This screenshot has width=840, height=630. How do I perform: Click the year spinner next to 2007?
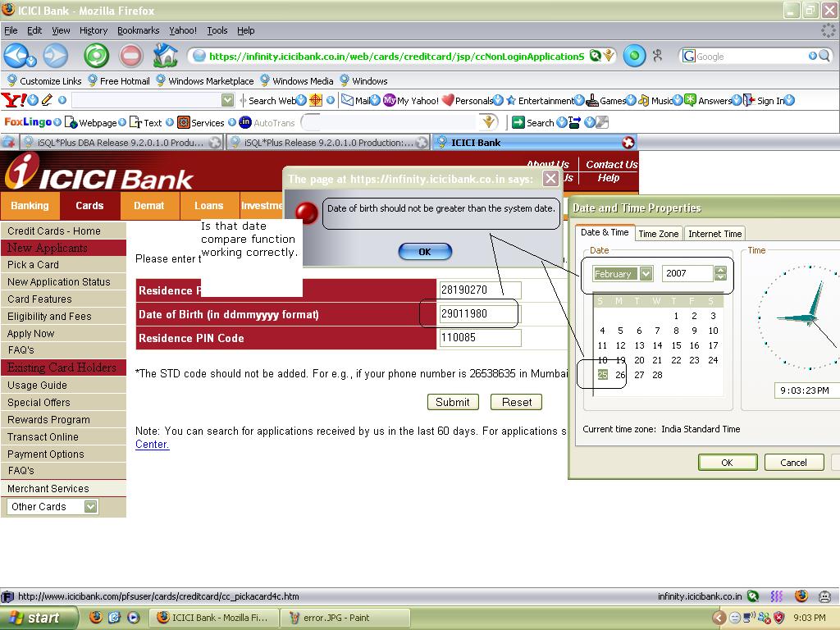point(720,273)
